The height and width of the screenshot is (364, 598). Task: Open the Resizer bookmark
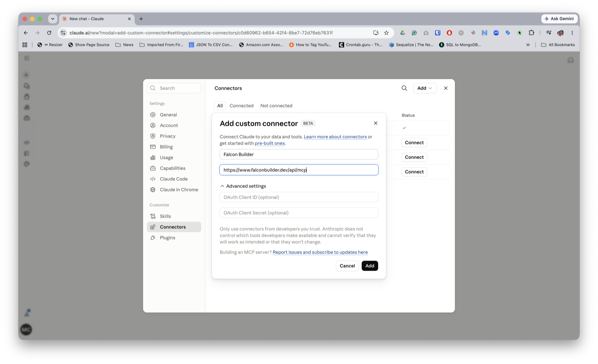click(x=50, y=45)
